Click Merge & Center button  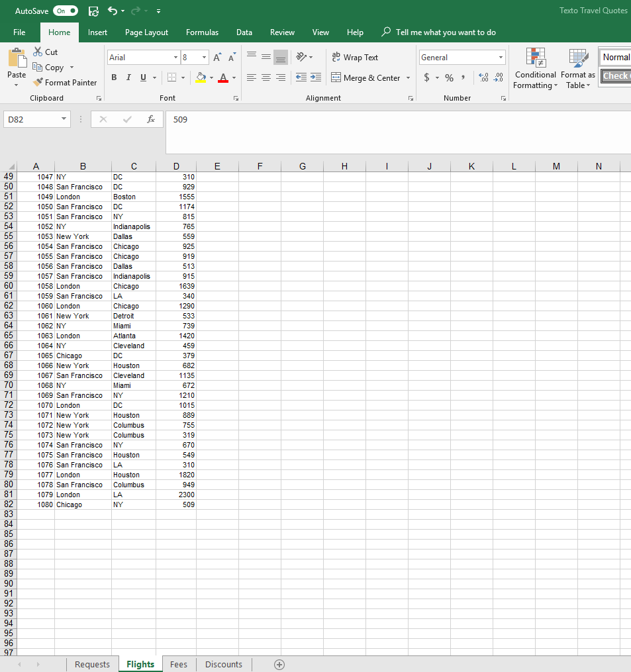[x=366, y=77]
